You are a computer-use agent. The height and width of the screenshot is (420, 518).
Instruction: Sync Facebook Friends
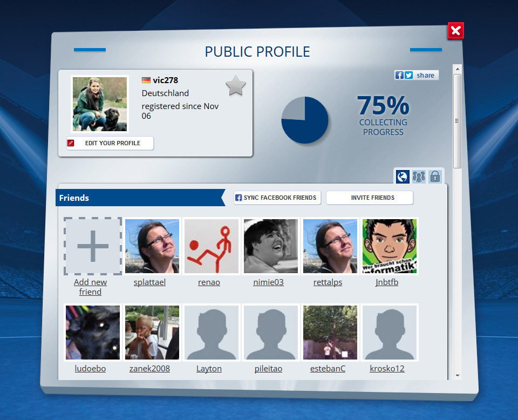pos(277,198)
